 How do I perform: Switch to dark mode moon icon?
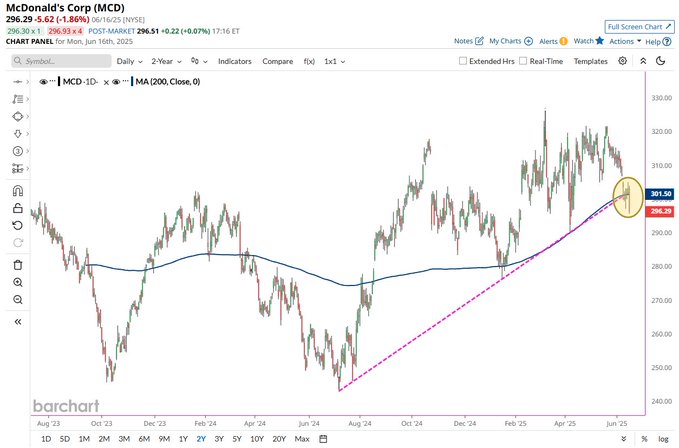click(660, 61)
